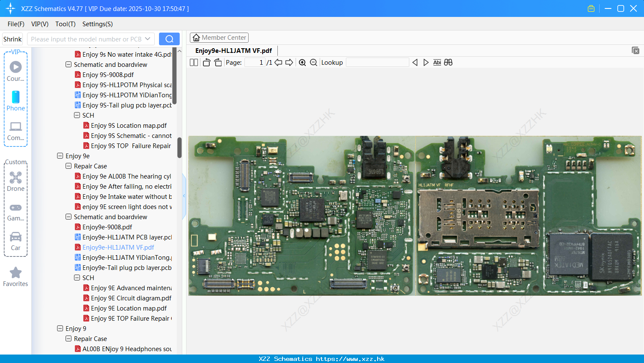Screen dimensions: 644x363
Task: Open the Game console category icon
Action: point(16,207)
